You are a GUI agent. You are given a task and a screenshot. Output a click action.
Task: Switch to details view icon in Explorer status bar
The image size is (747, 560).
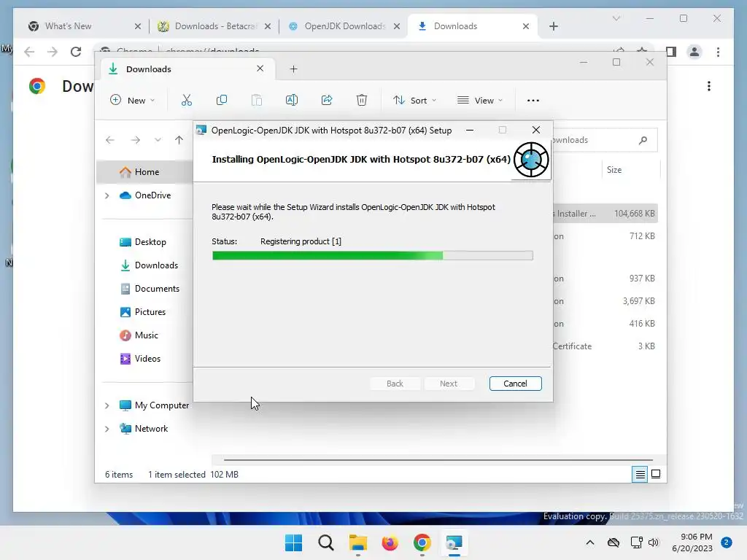[x=640, y=474]
